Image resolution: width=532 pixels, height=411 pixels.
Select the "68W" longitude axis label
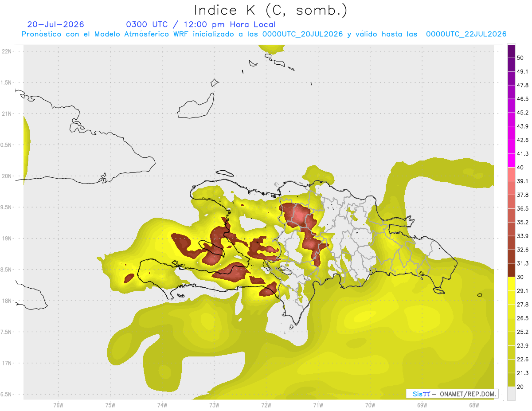tap(474, 405)
